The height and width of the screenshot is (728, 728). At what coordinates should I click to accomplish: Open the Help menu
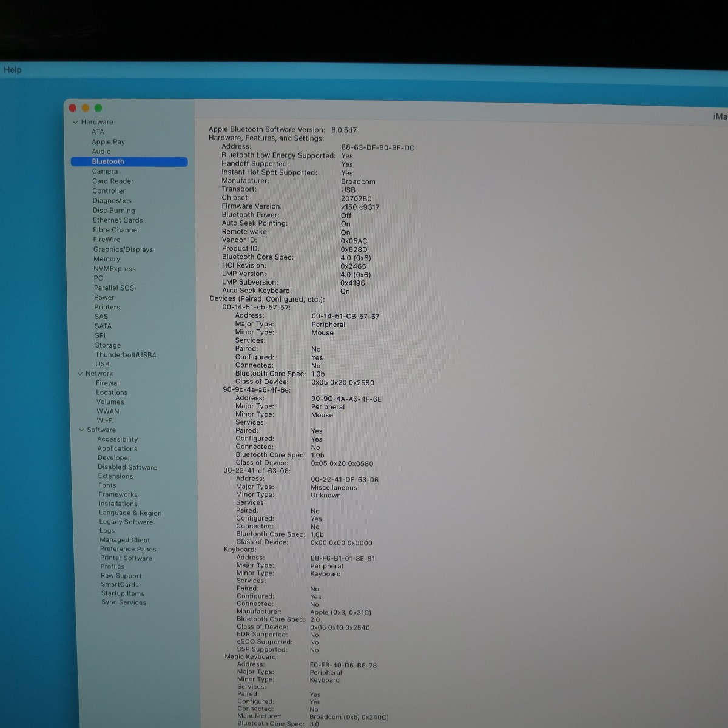tap(13, 70)
